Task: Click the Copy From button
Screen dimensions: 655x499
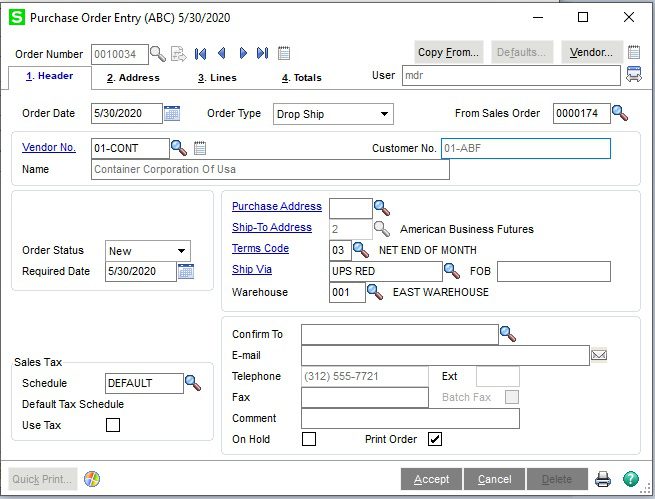Action: pyautogui.click(x=449, y=52)
